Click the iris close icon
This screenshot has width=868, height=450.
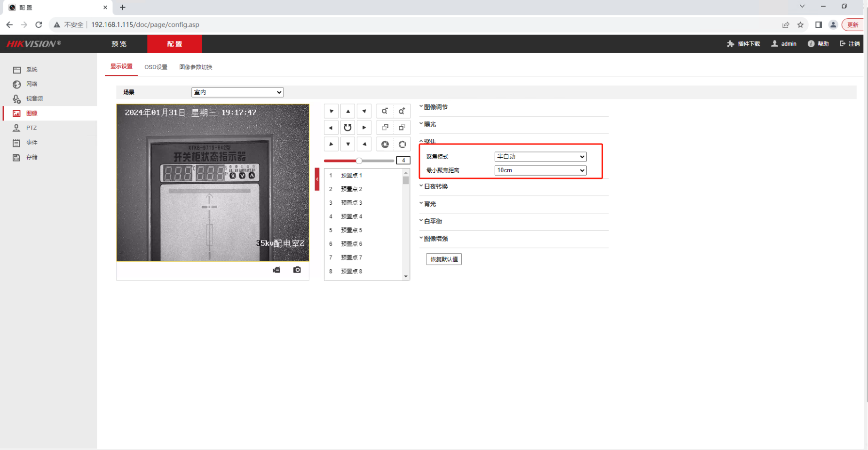pos(385,144)
